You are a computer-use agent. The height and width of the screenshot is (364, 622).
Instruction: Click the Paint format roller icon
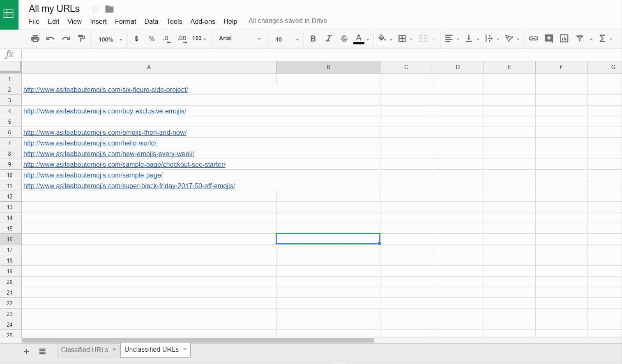pos(81,39)
